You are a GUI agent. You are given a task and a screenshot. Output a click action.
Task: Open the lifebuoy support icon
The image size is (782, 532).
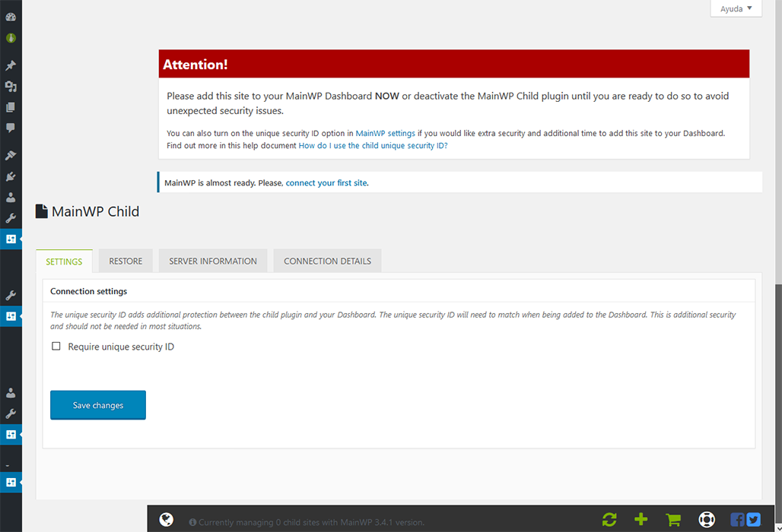pos(707,520)
